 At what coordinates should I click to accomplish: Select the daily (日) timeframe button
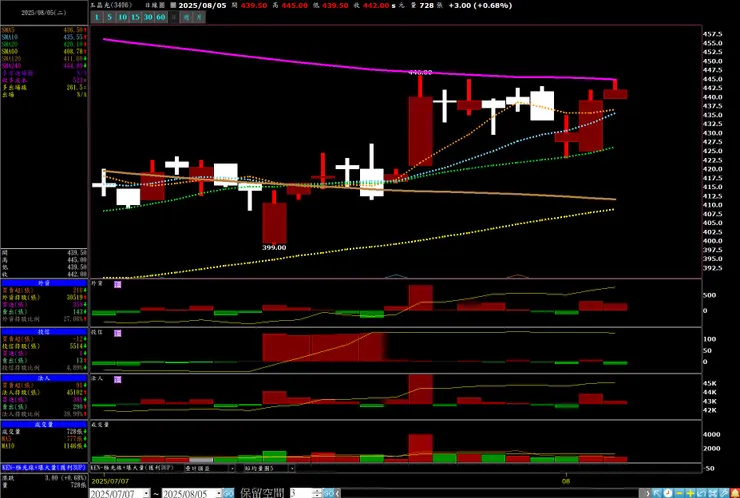tap(174, 17)
